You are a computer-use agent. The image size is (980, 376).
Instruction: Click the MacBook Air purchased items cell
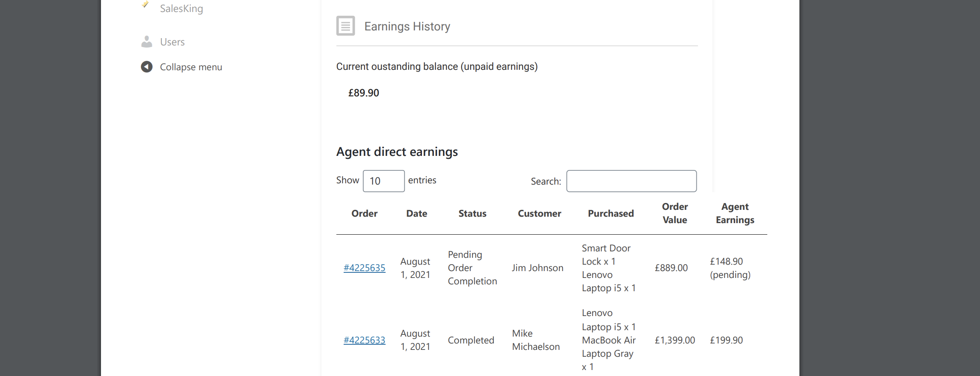pyautogui.click(x=609, y=340)
